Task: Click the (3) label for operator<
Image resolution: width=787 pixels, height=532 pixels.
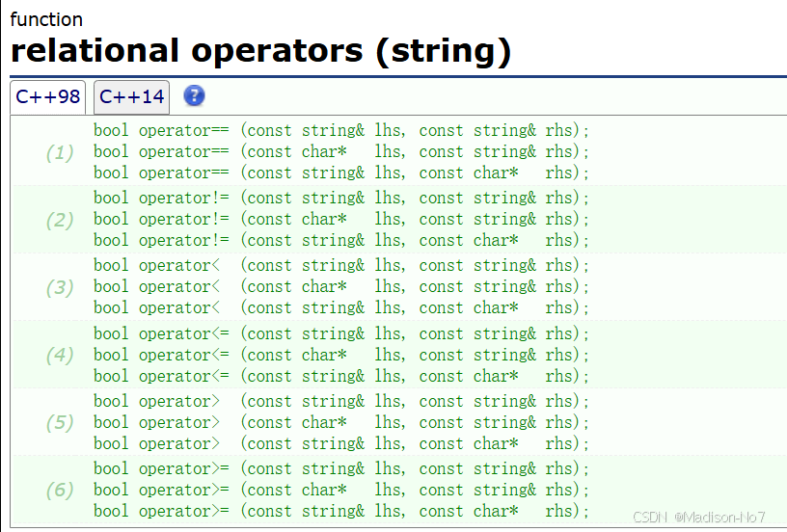Action: coord(60,288)
